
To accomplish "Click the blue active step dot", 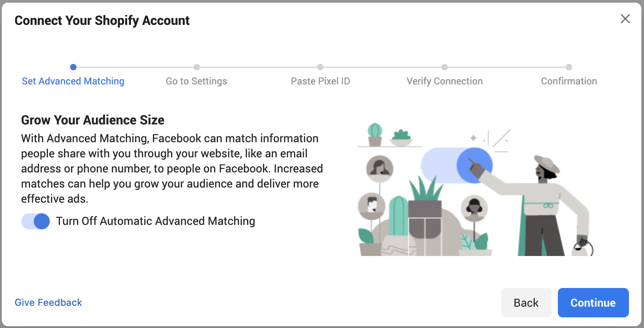I will 73,67.
